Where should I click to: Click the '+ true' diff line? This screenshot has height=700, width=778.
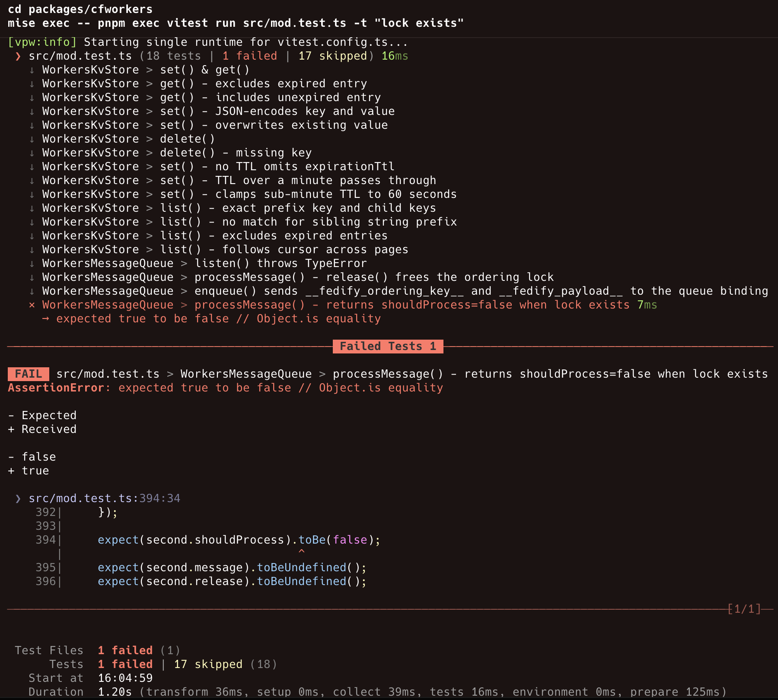pos(29,471)
